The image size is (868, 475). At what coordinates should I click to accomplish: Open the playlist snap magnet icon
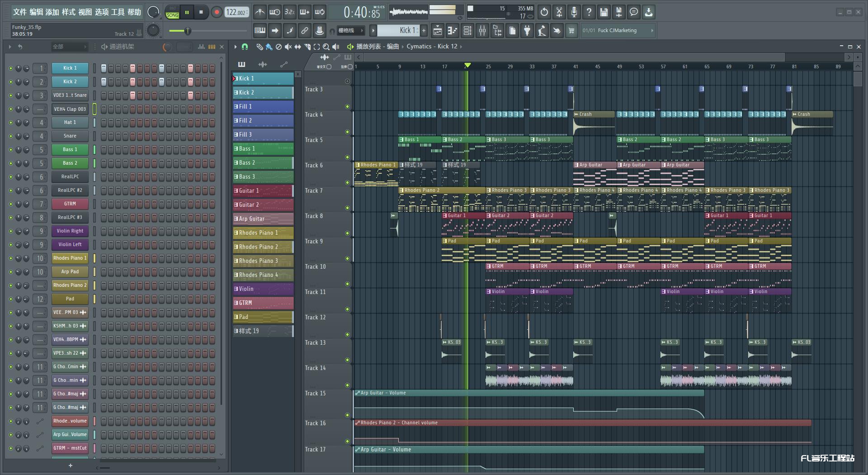click(245, 47)
